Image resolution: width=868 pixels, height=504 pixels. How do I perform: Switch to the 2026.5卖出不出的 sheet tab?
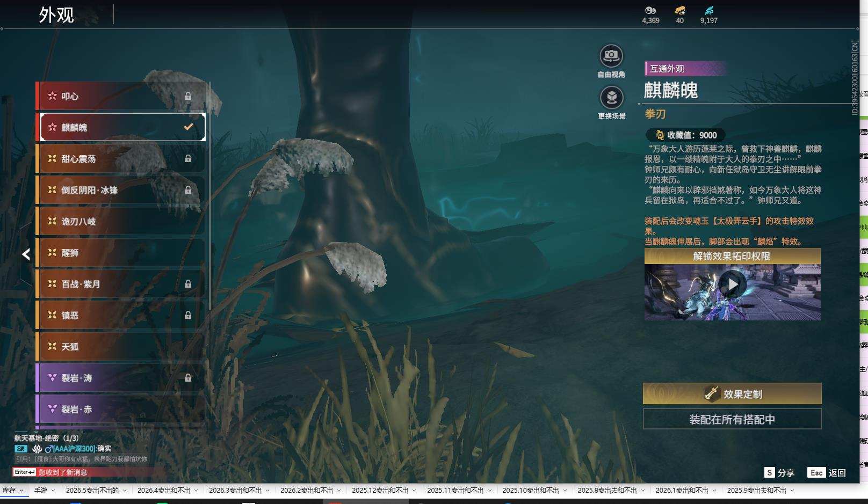[92, 491]
